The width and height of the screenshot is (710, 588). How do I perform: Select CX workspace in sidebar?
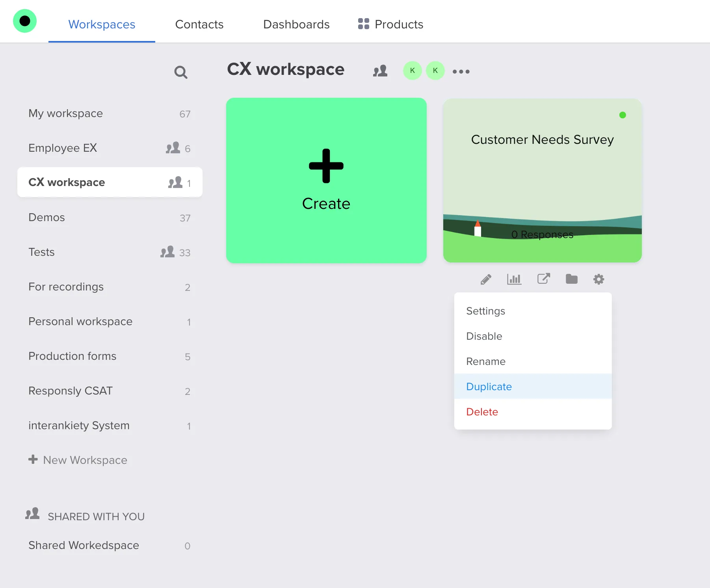pyautogui.click(x=110, y=182)
